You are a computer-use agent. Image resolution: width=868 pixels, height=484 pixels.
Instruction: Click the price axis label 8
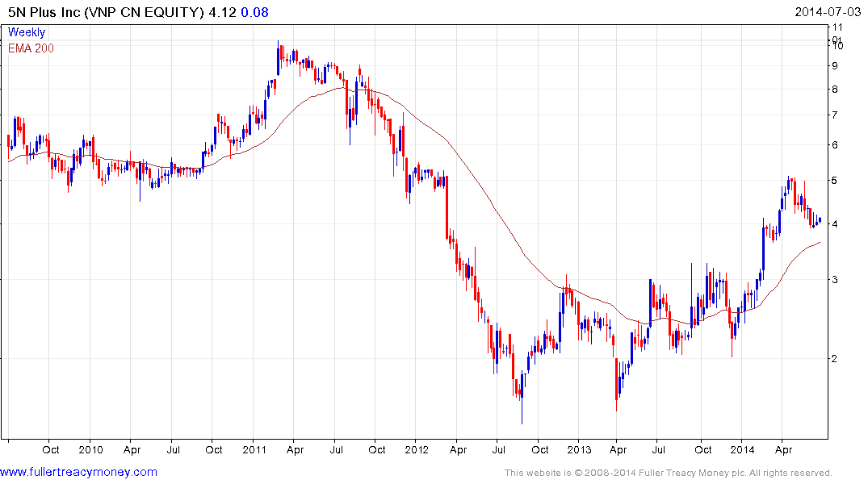[834, 89]
